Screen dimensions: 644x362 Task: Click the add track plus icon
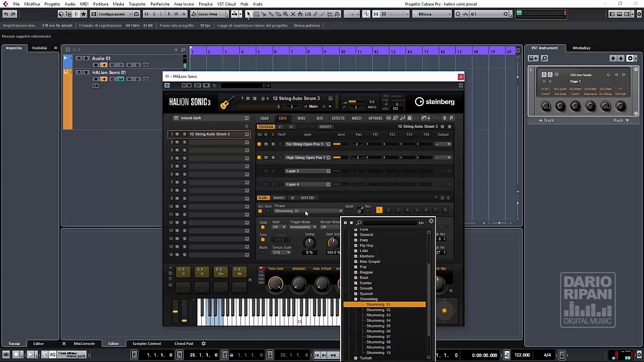(x=176, y=50)
